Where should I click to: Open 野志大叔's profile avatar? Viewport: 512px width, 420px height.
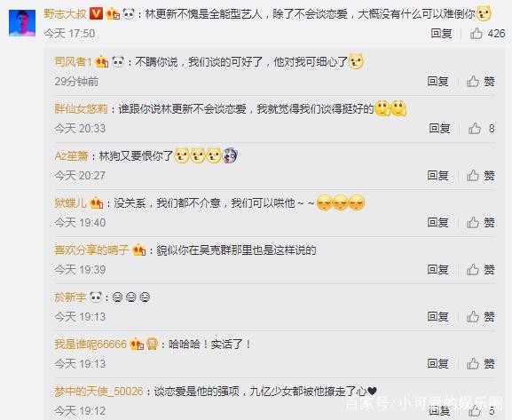click(x=22, y=23)
